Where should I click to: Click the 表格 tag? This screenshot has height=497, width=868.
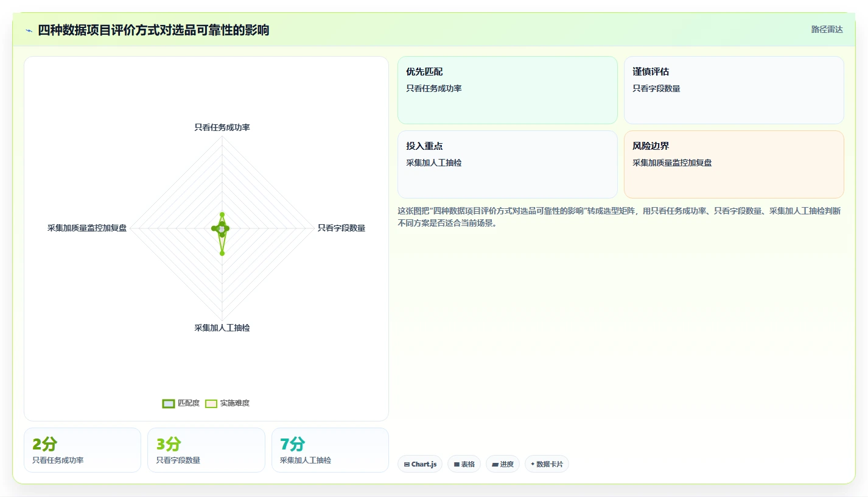[464, 464]
